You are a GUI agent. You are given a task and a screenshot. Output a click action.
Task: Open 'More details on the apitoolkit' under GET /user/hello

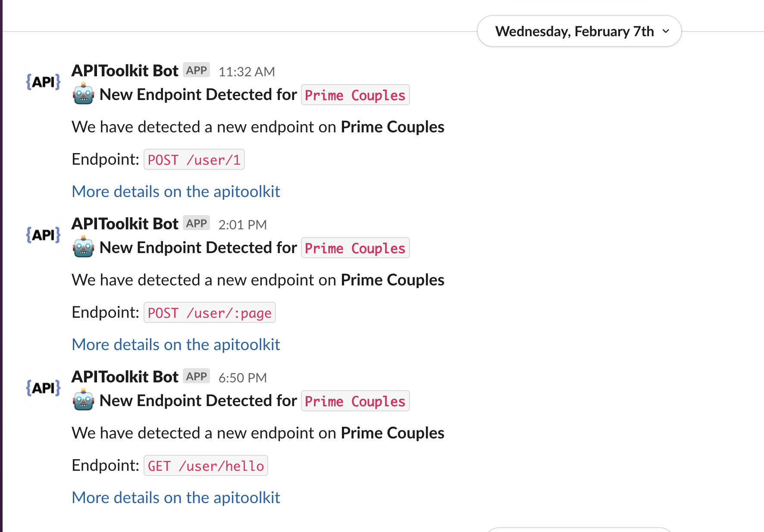(x=176, y=498)
